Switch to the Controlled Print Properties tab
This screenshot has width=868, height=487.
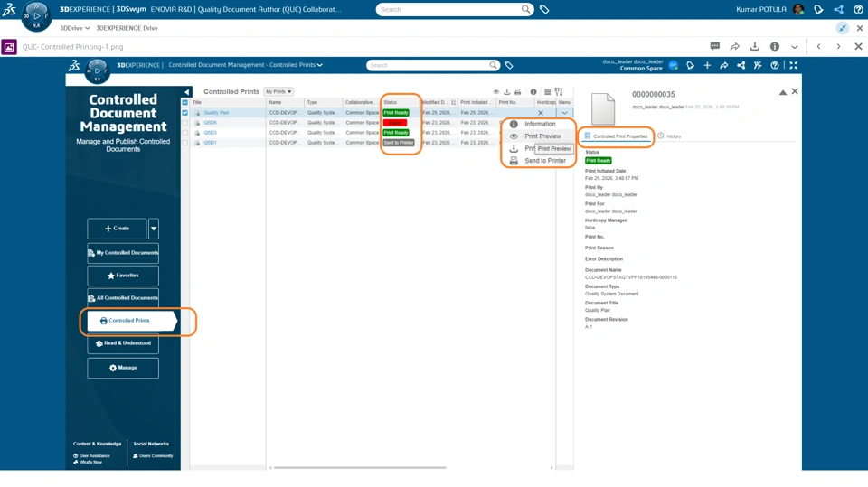(x=616, y=136)
